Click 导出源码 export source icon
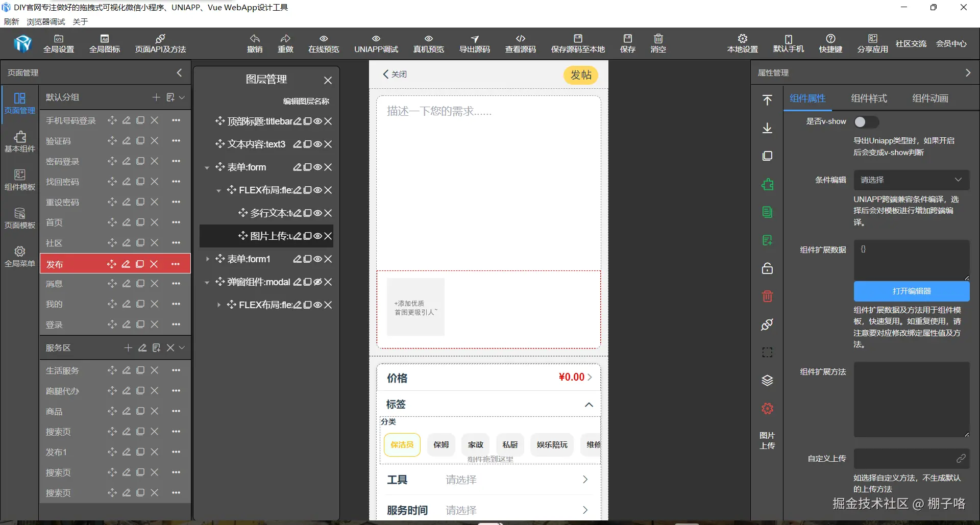This screenshot has width=980, height=525. (x=475, y=44)
